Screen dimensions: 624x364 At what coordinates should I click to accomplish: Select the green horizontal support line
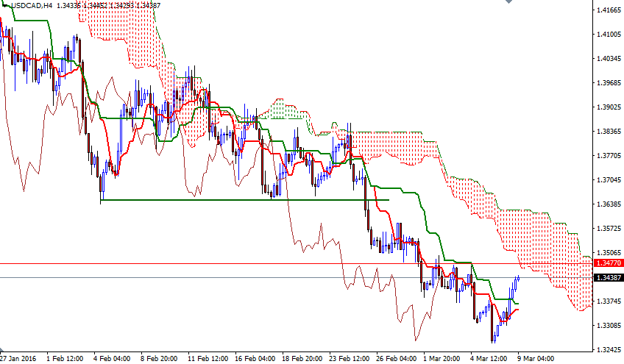(x=243, y=199)
